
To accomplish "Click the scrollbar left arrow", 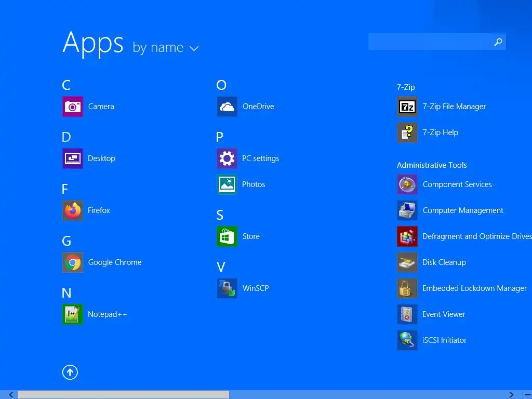I will 11,395.
